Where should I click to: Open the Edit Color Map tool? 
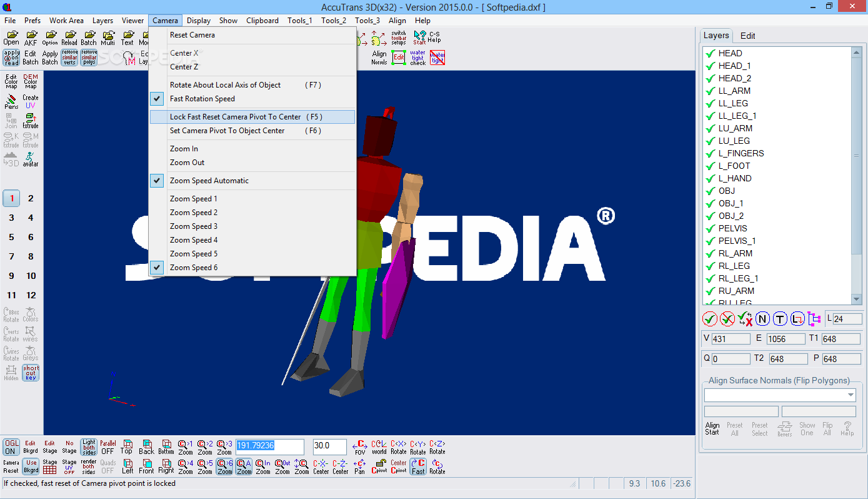point(11,82)
